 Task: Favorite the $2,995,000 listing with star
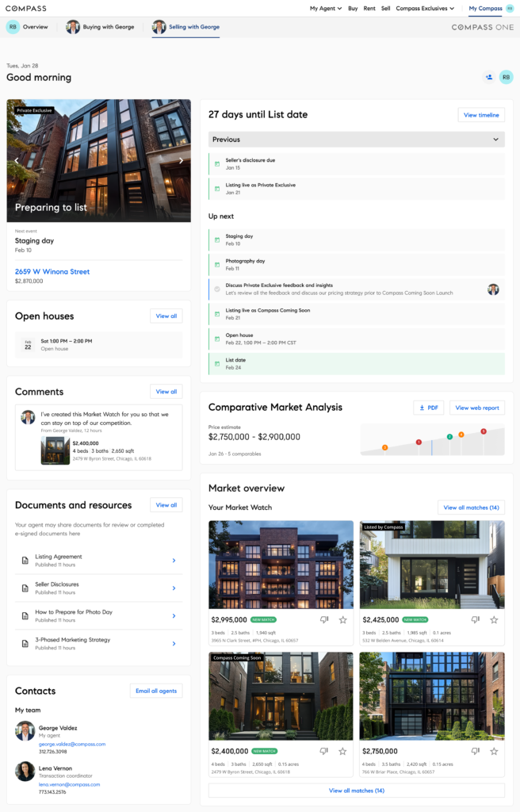(x=342, y=619)
